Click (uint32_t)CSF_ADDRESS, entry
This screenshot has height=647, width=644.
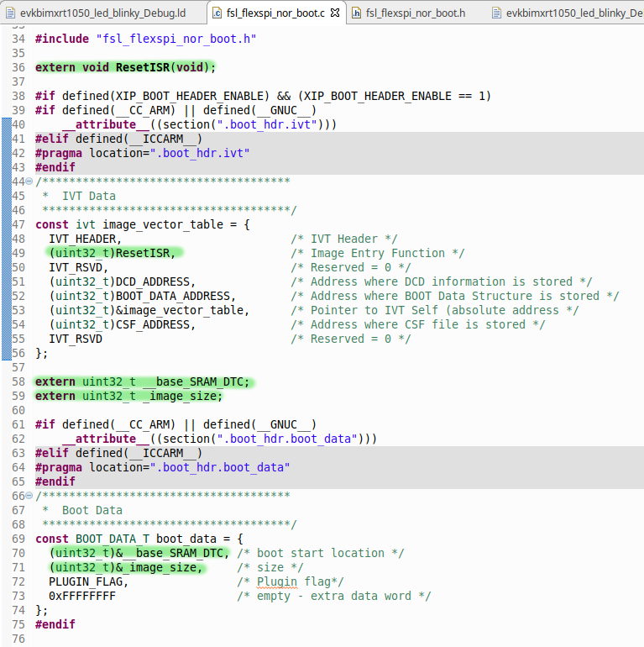coord(122,324)
